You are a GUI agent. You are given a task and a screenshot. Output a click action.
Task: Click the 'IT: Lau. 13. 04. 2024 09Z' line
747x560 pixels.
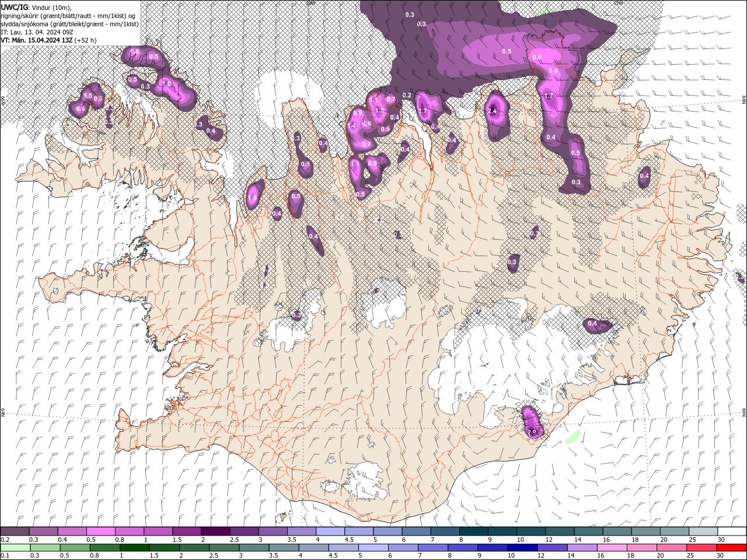[x=37, y=32]
